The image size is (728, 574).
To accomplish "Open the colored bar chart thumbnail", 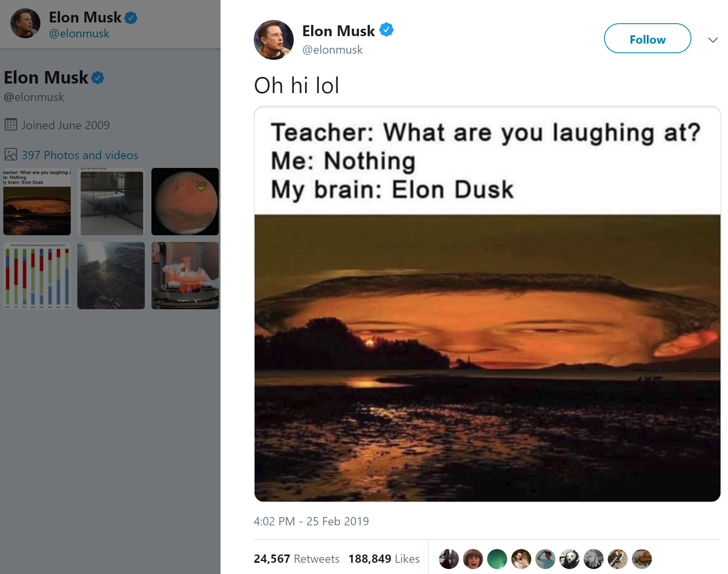I will click(37, 276).
